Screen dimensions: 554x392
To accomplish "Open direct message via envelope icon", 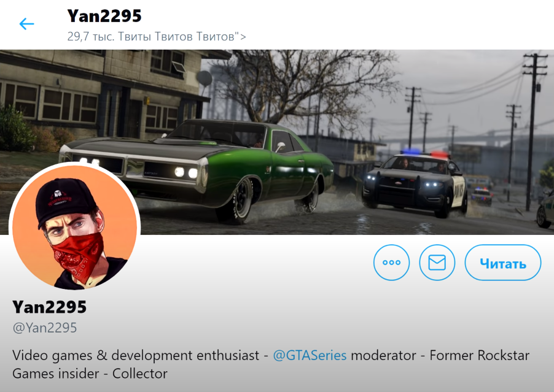I will pos(437,263).
